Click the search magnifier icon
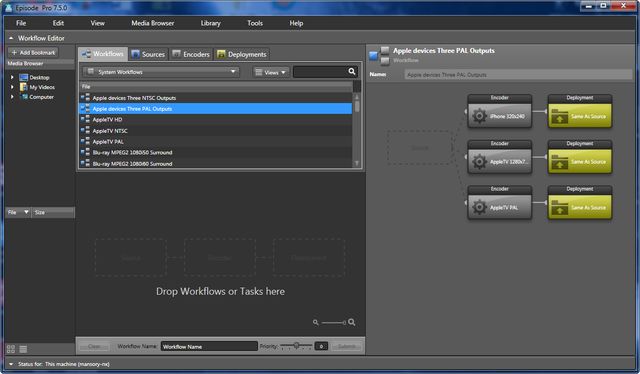Image resolution: width=640 pixels, height=374 pixels. [x=352, y=72]
